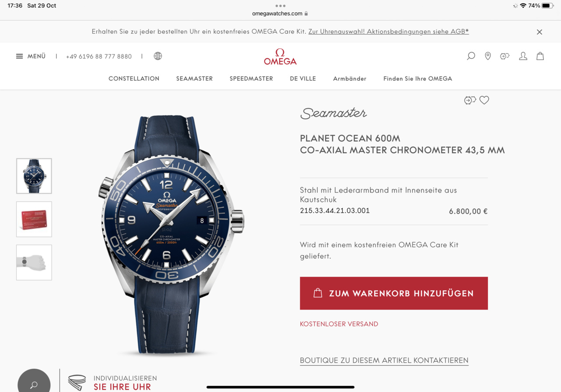Screen dimensions: 561x392
Task: Dismiss the Care Kit promo banner
Action: point(540,32)
